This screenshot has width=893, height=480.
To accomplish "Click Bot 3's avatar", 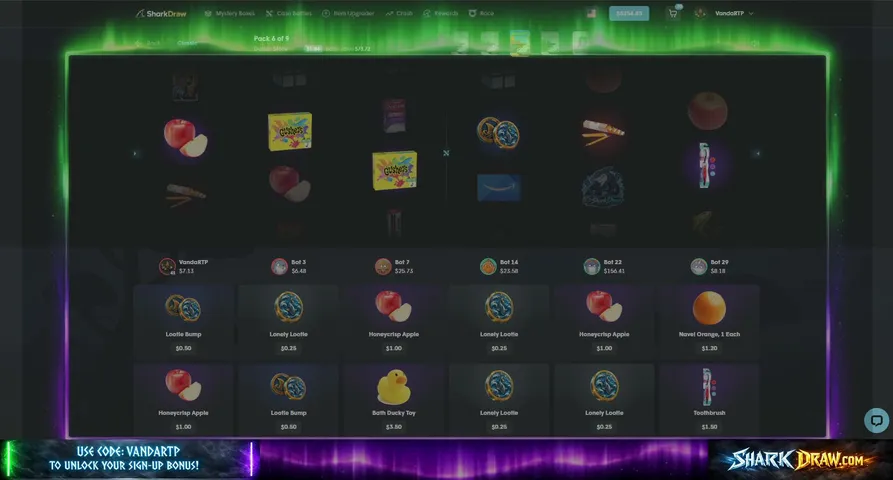I will pos(279,266).
